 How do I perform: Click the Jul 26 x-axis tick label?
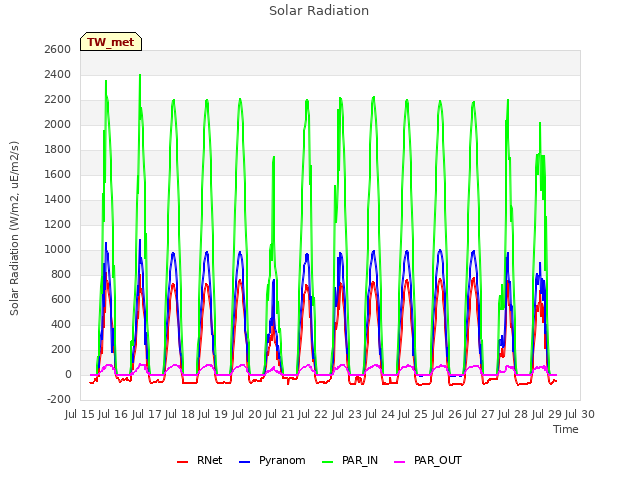point(447,414)
